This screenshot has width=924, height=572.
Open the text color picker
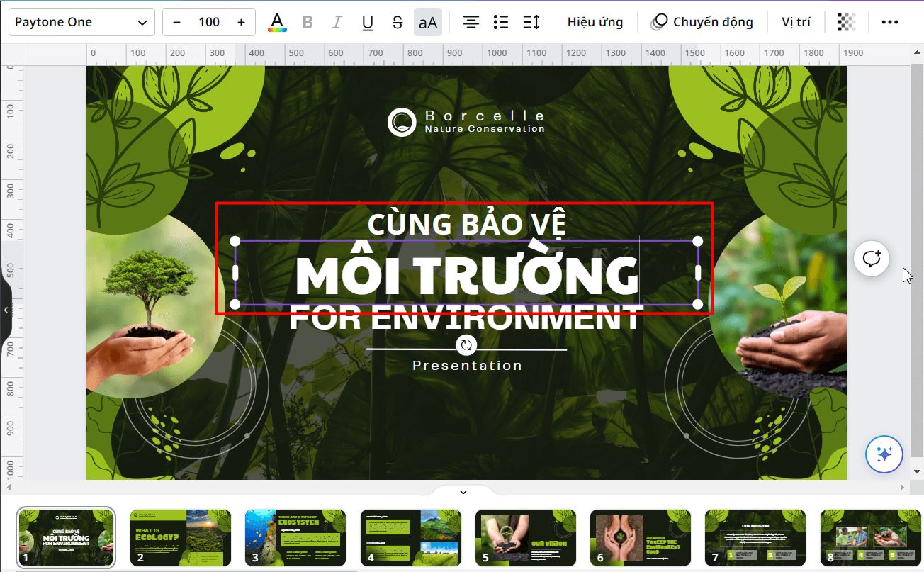(277, 21)
